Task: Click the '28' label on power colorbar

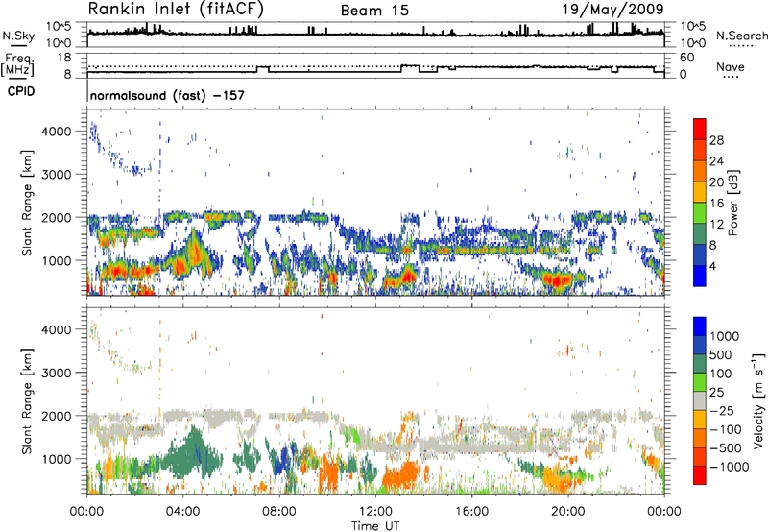Action: (x=716, y=140)
